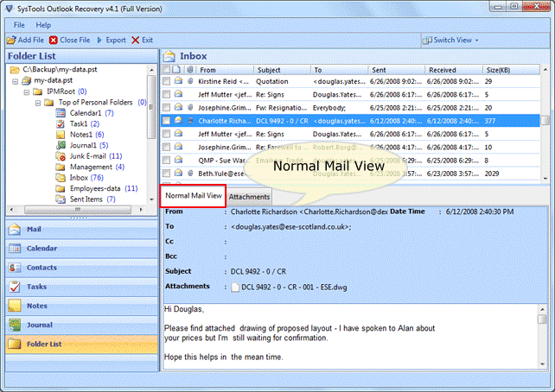Viewport: 555px width, 392px height.
Task: Select the Inbox folder icon in tree
Action: pyautogui.click(x=61, y=178)
